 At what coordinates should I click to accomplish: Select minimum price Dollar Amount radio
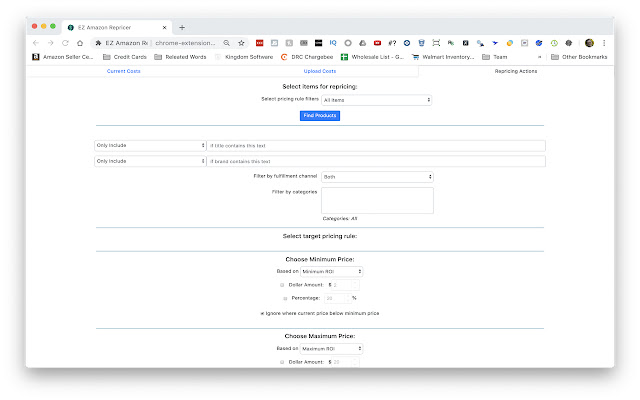tap(282, 285)
